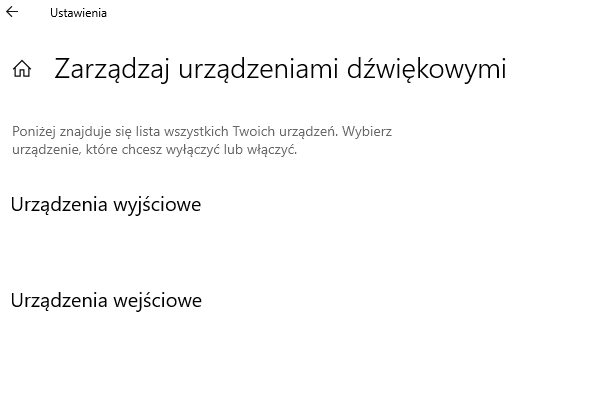Click the word urządzenie in second description line
The width and height of the screenshot is (600, 416).
[47, 149]
